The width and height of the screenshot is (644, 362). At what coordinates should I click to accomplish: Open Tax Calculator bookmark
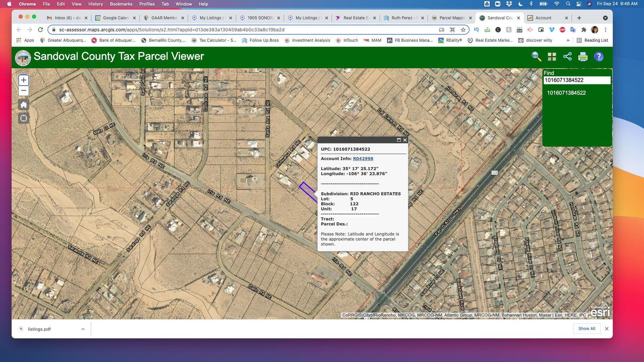[214, 40]
